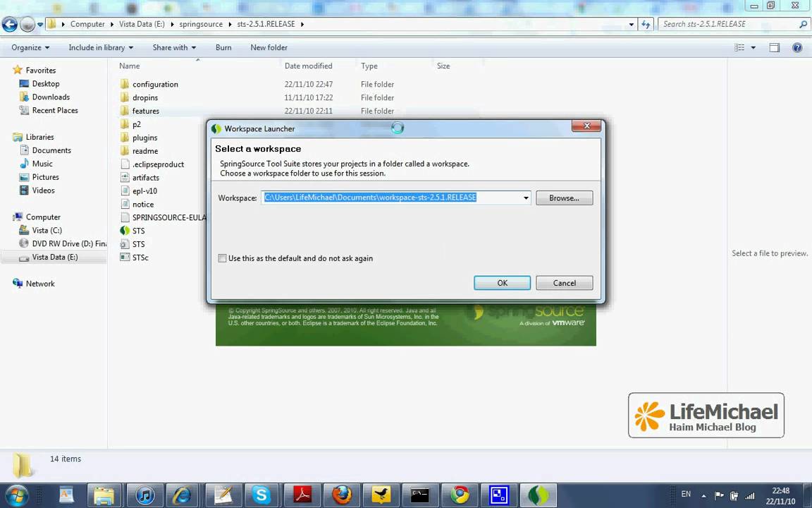Click the New folder toolbar item
The image size is (812, 508).
point(269,48)
